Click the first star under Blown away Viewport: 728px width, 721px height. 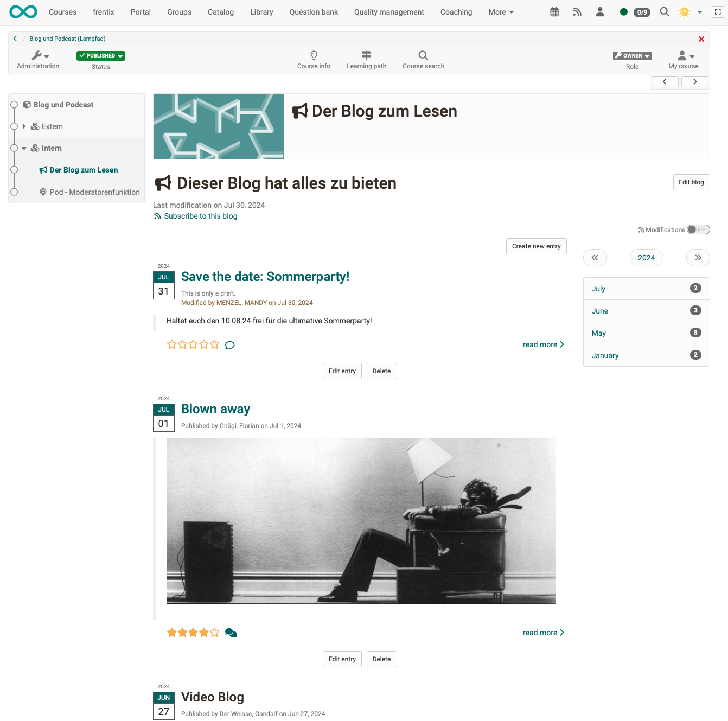pyautogui.click(x=171, y=632)
